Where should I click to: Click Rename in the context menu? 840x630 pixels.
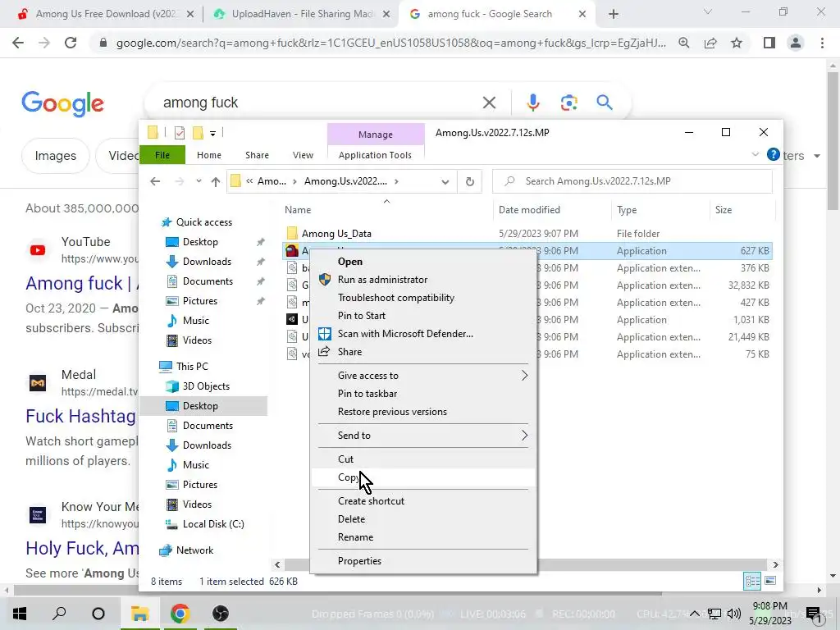pyautogui.click(x=423, y=537)
